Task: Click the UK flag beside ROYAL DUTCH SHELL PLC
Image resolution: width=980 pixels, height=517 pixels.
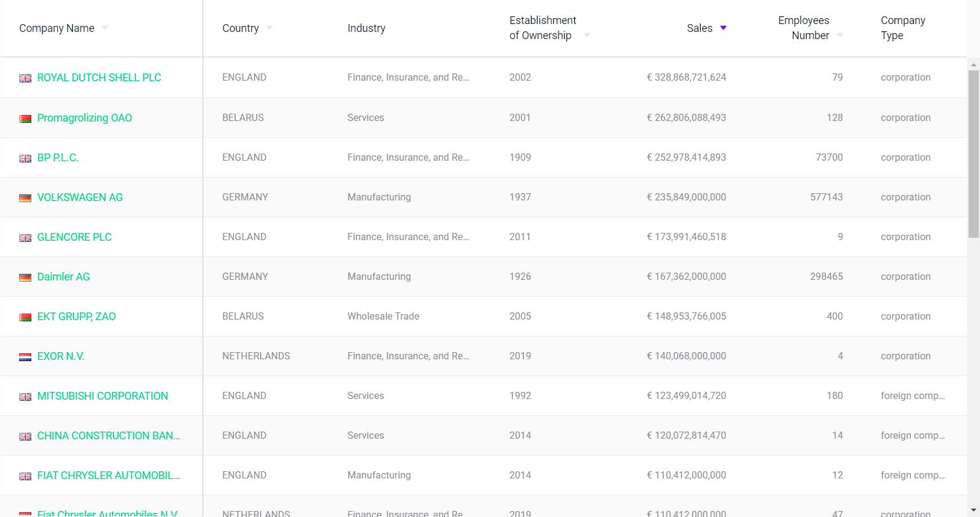Action: (25, 78)
